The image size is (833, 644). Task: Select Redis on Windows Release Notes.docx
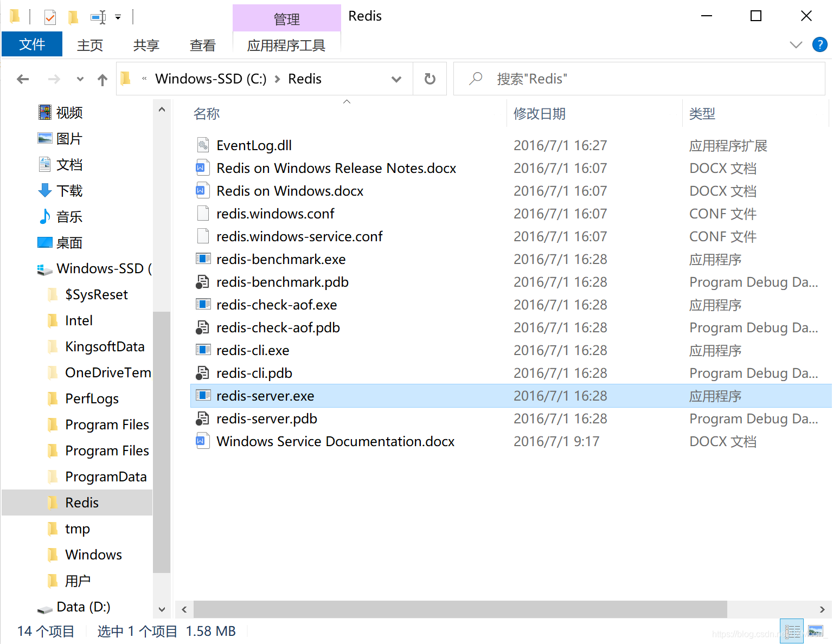[336, 168]
